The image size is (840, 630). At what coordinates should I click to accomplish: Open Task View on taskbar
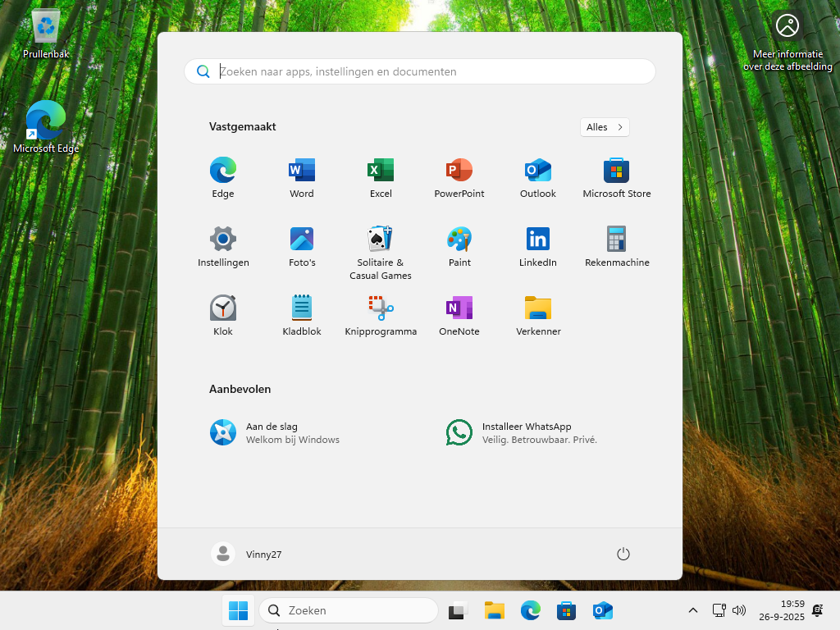tap(458, 610)
